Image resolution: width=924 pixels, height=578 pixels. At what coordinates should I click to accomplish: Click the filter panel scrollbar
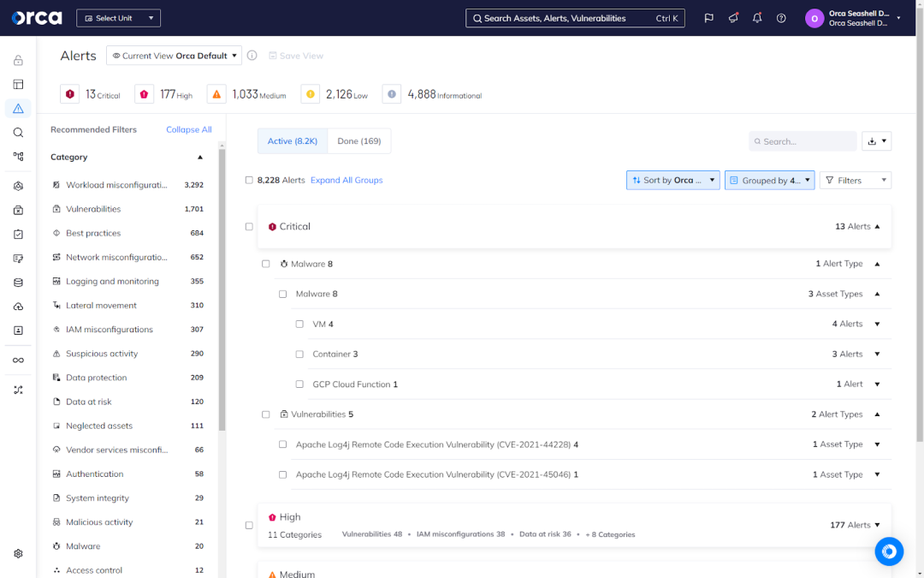click(x=222, y=289)
